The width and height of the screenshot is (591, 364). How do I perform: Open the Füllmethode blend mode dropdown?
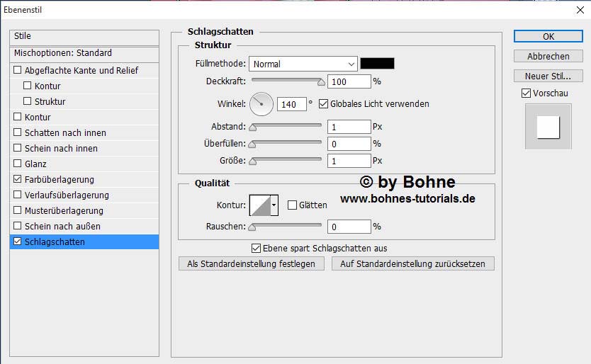(303, 64)
